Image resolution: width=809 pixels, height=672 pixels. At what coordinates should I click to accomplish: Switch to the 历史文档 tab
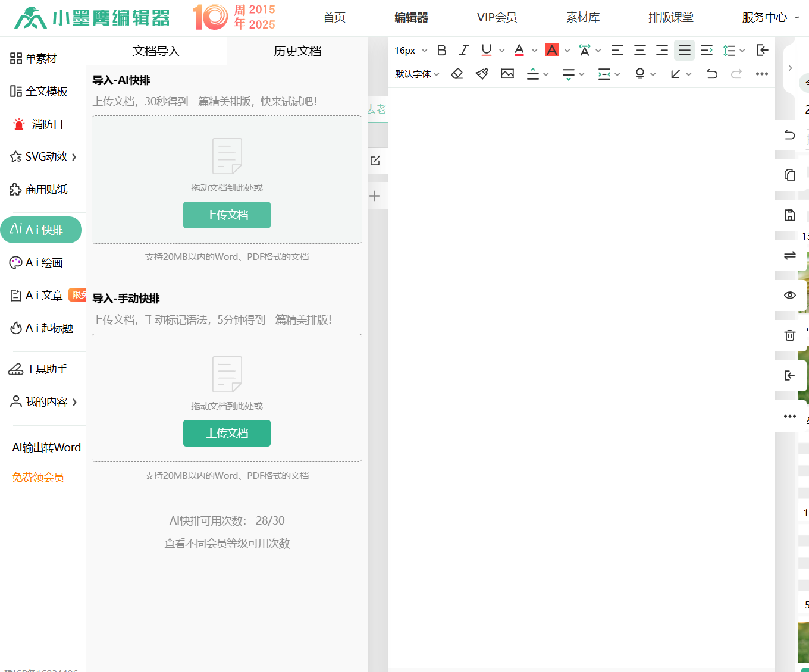297,51
